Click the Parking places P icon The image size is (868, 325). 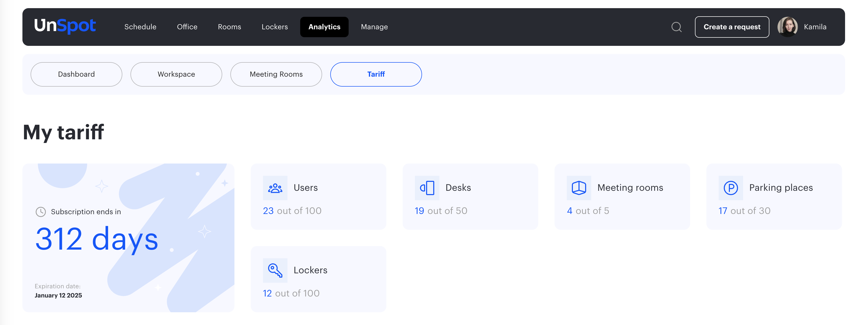731,188
